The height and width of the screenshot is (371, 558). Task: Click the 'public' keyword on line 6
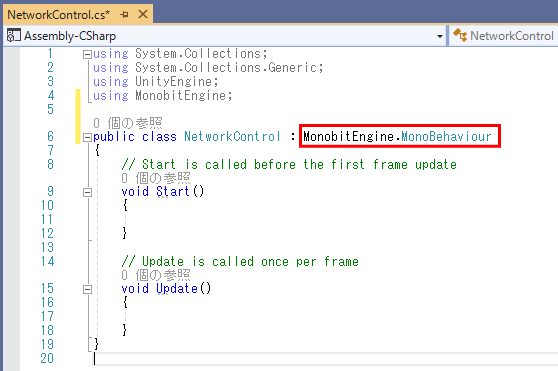(114, 137)
